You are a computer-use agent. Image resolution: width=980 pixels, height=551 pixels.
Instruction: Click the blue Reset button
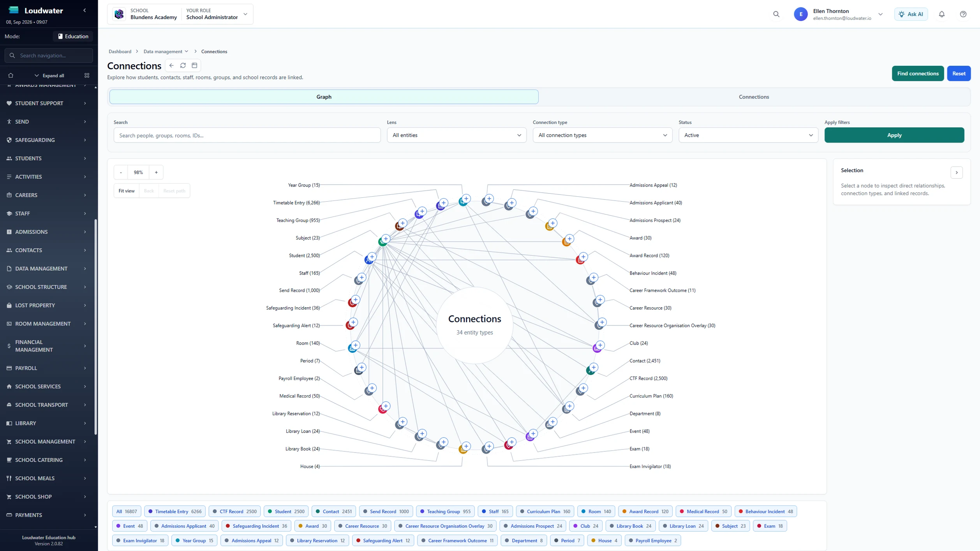[x=959, y=74]
